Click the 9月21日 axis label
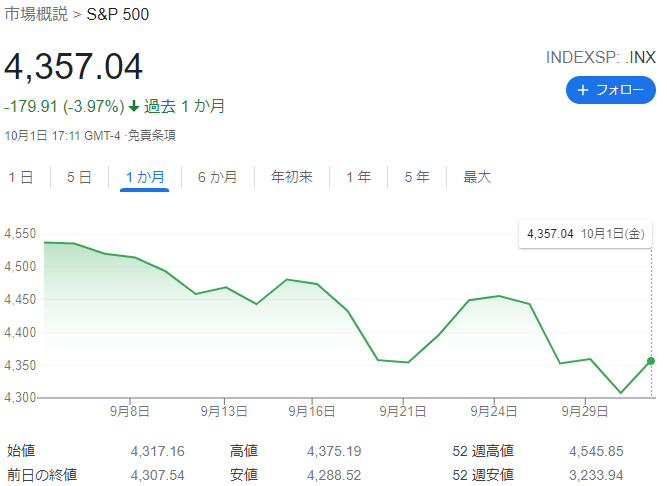This screenshot has height=486, width=667. 403,411
